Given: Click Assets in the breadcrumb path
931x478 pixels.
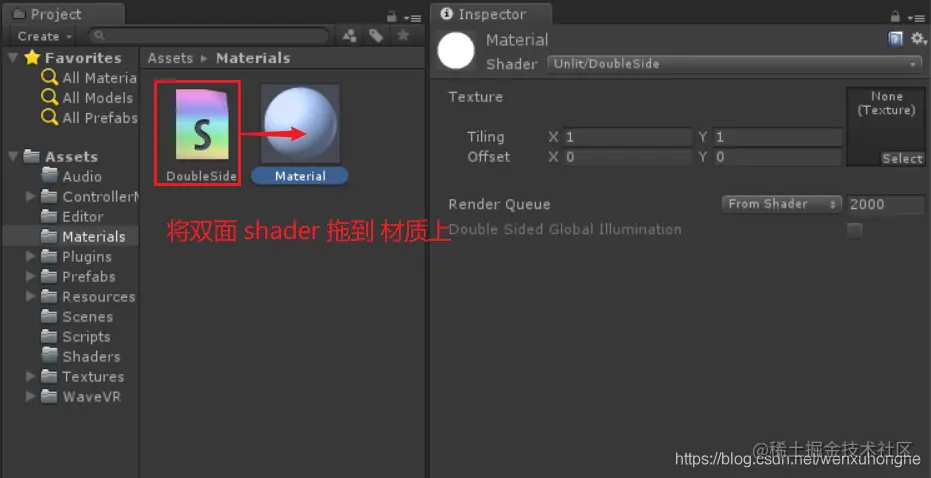Looking at the screenshot, I should (170, 58).
